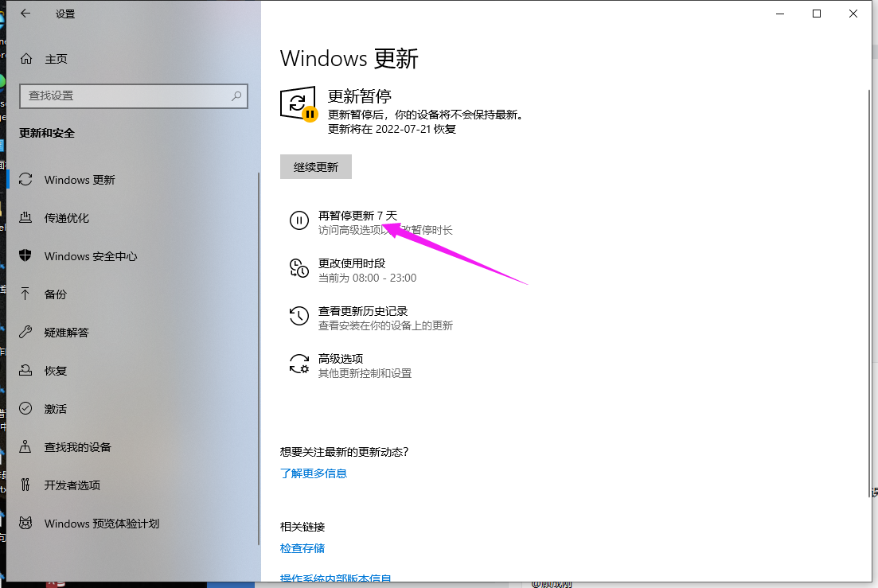Go to Windows 安全中心 page
This screenshot has width=878, height=588.
tap(132, 255)
